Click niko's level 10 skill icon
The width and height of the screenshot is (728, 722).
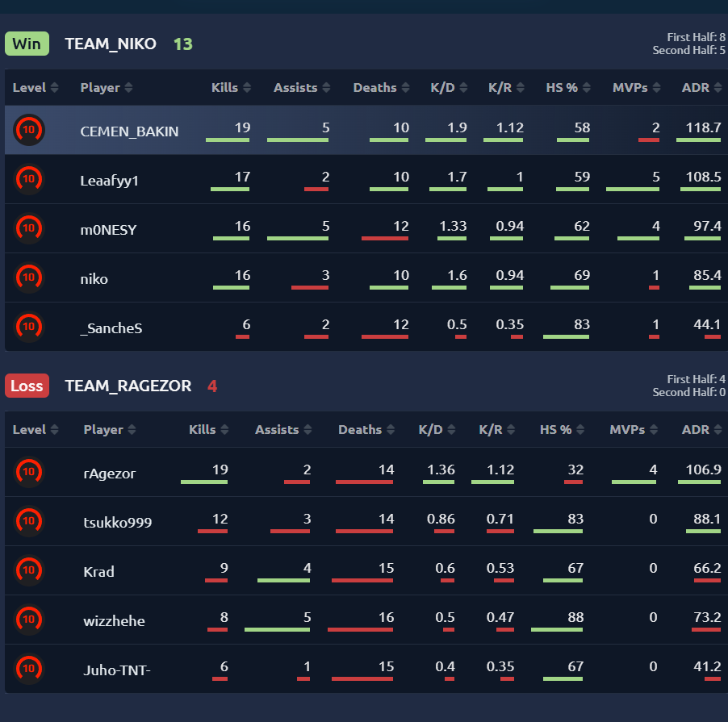[29, 278]
